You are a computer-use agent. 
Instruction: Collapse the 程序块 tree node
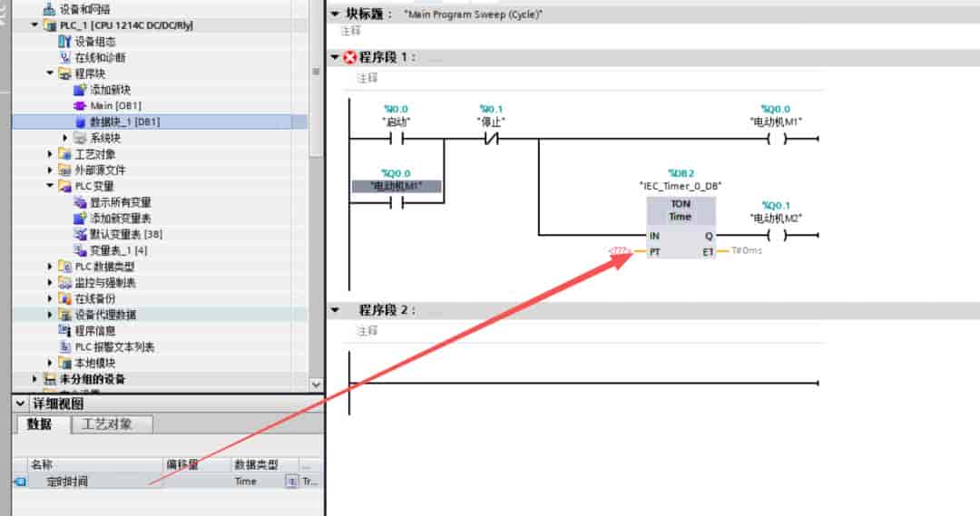(x=50, y=73)
